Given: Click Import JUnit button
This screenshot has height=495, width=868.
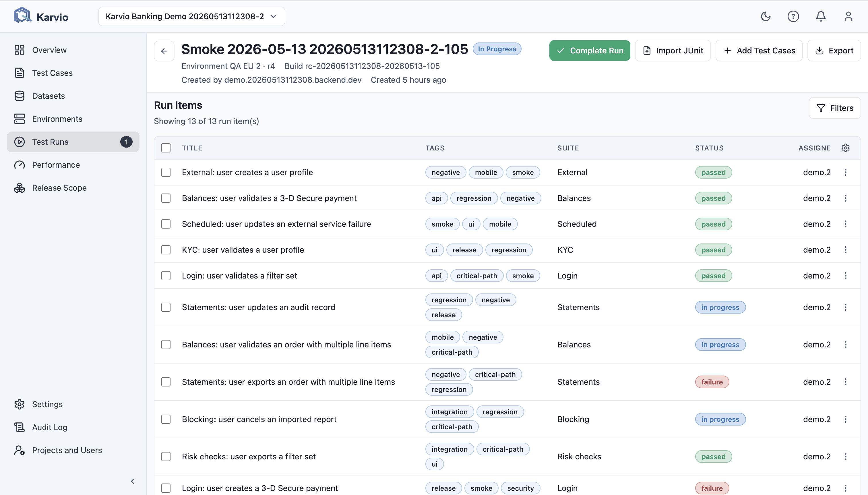Looking at the screenshot, I should click(x=673, y=51).
